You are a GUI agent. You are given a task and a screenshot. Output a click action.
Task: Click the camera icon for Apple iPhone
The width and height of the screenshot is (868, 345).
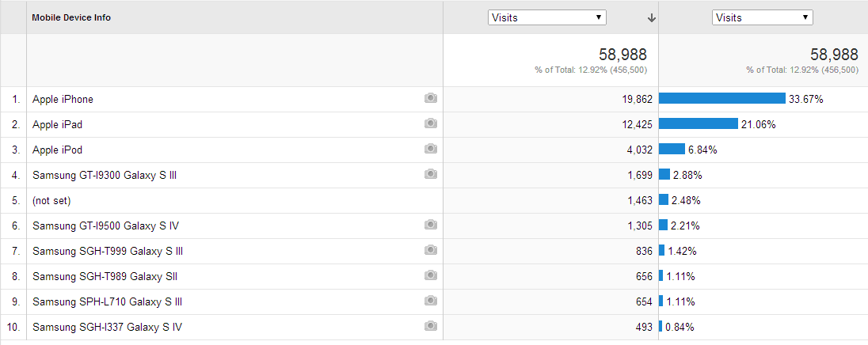(431, 98)
